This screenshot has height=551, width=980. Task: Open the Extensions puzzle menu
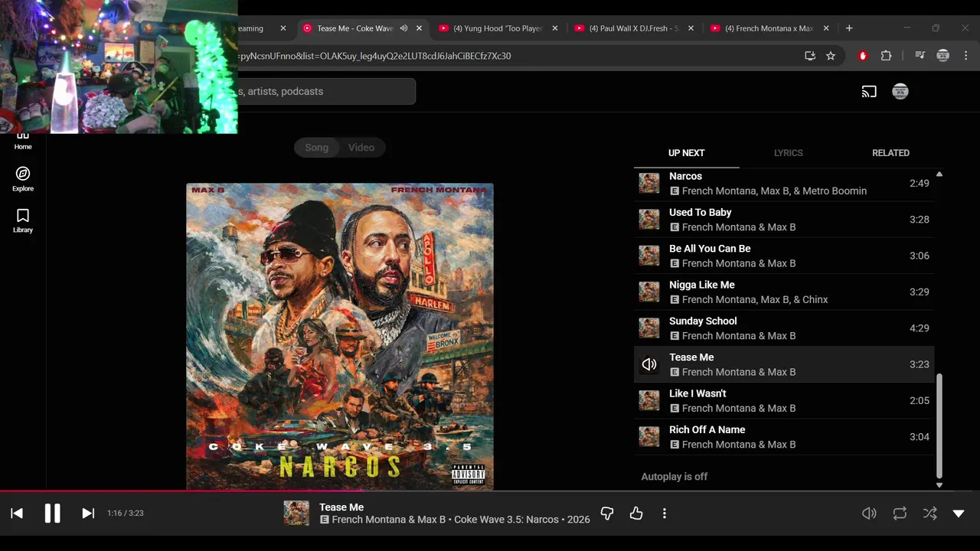pyautogui.click(x=886, y=56)
